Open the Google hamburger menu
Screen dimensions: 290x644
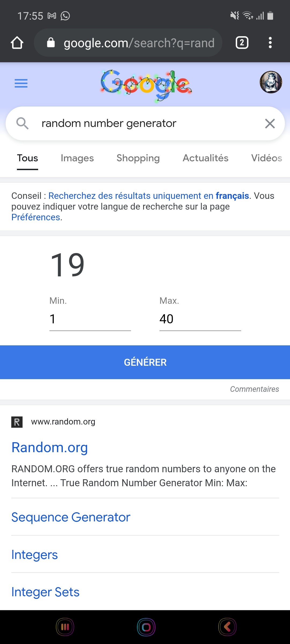tap(21, 83)
